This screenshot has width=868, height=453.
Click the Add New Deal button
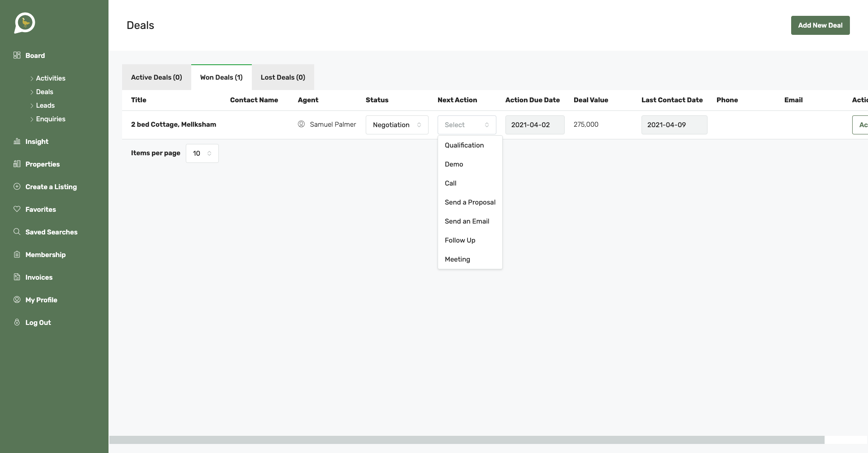[820, 25]
